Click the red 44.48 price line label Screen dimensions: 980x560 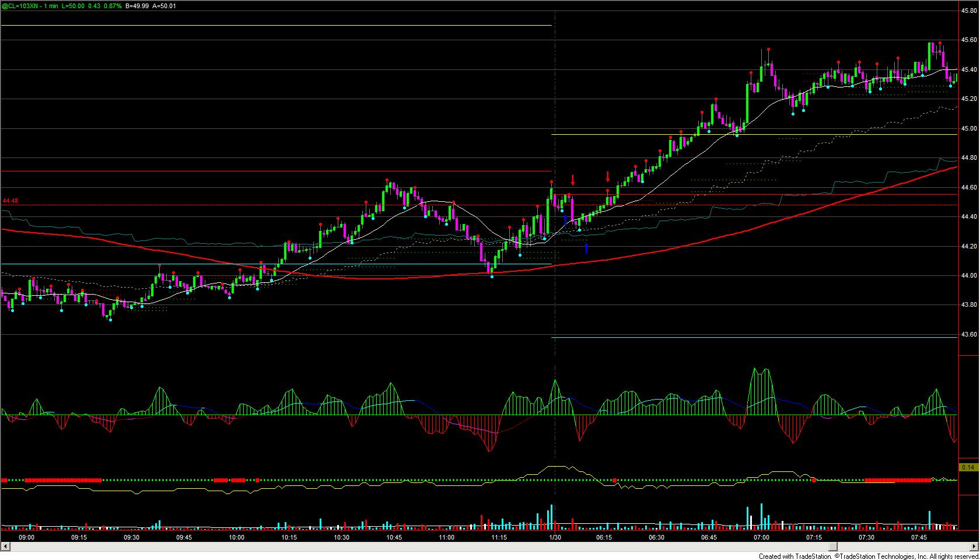coord(10,201)
